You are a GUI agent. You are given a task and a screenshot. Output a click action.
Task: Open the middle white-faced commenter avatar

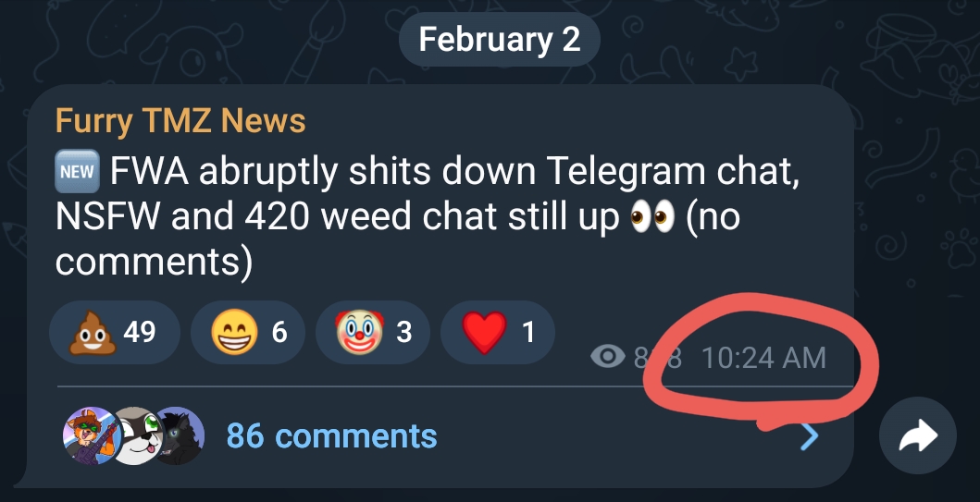[x=135, y=435]
